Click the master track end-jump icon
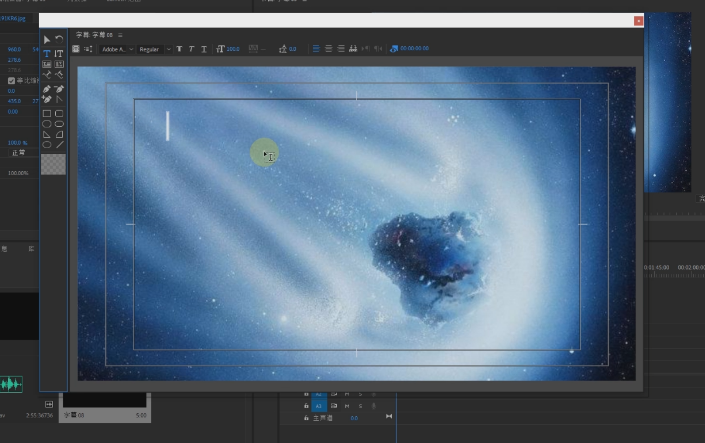 pyautogui.click(x=389, y=416)
